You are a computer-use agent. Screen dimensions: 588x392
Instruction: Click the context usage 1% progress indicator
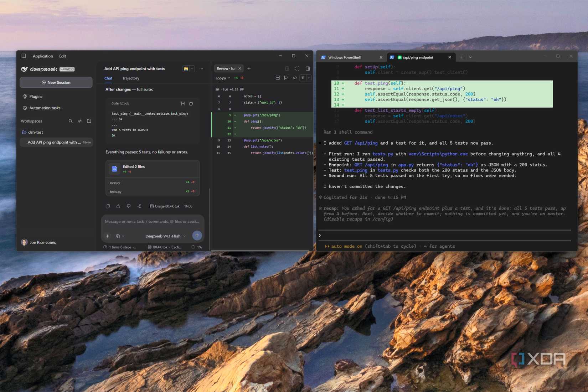coord(197,247)
